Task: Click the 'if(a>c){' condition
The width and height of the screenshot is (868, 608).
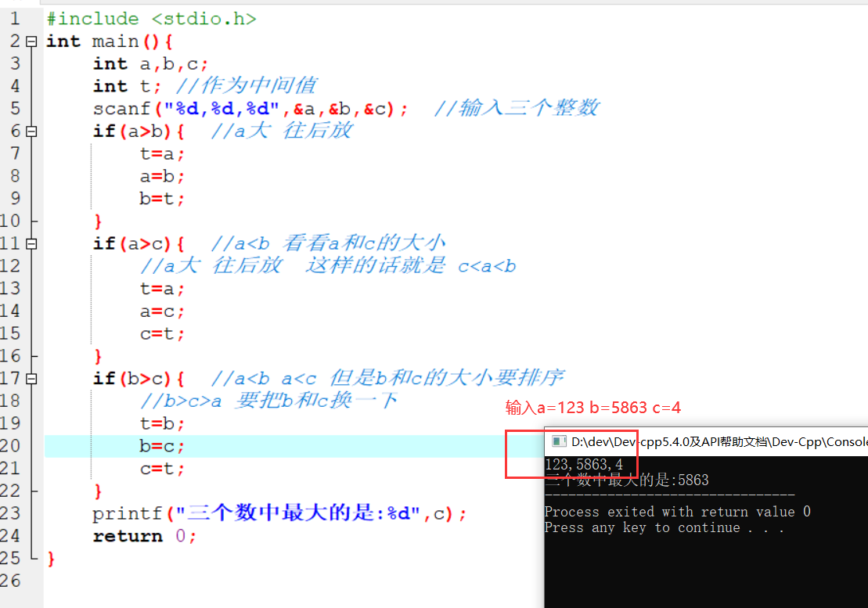Action: coord(139,244)
